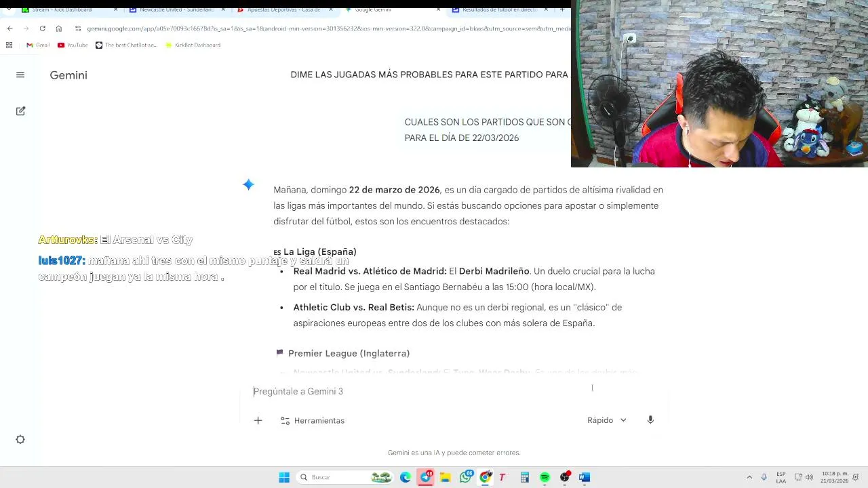
Task: Open Gemini settings gear in the sidebar
Action: coord(20,439)
